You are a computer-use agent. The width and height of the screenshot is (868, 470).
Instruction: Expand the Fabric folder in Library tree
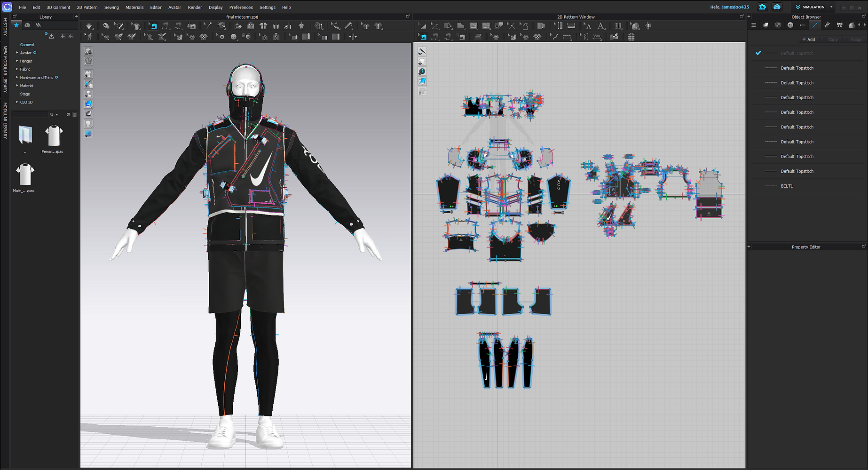17,69
